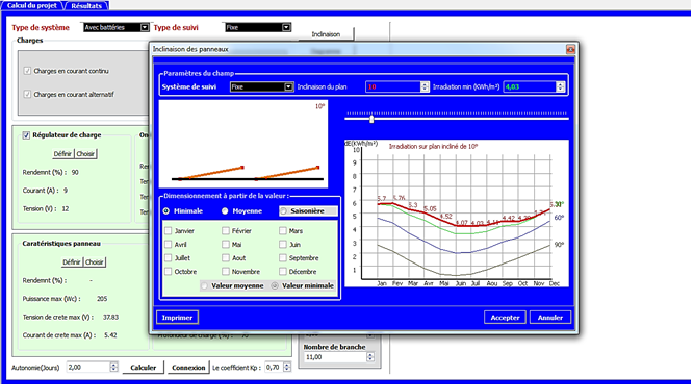
Task: Check the Aout checkbox
Action: [x=226, y=257]
